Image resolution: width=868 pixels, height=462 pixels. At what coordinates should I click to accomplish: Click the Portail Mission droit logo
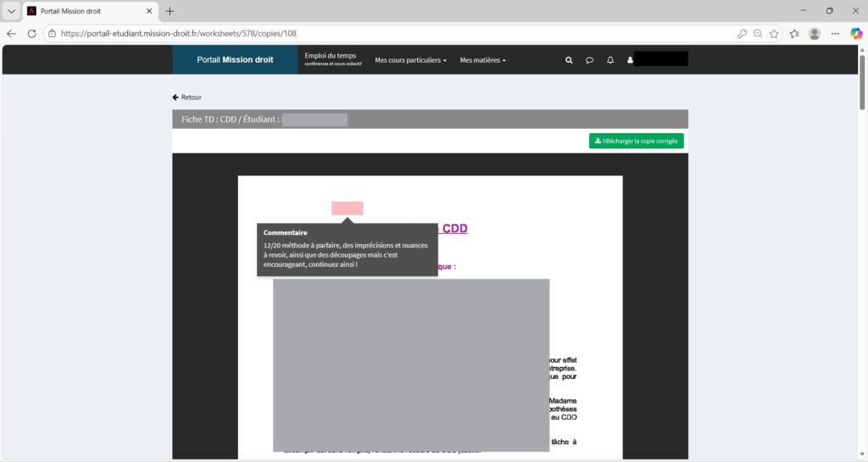pyautogui.click(x=235, y=60)
